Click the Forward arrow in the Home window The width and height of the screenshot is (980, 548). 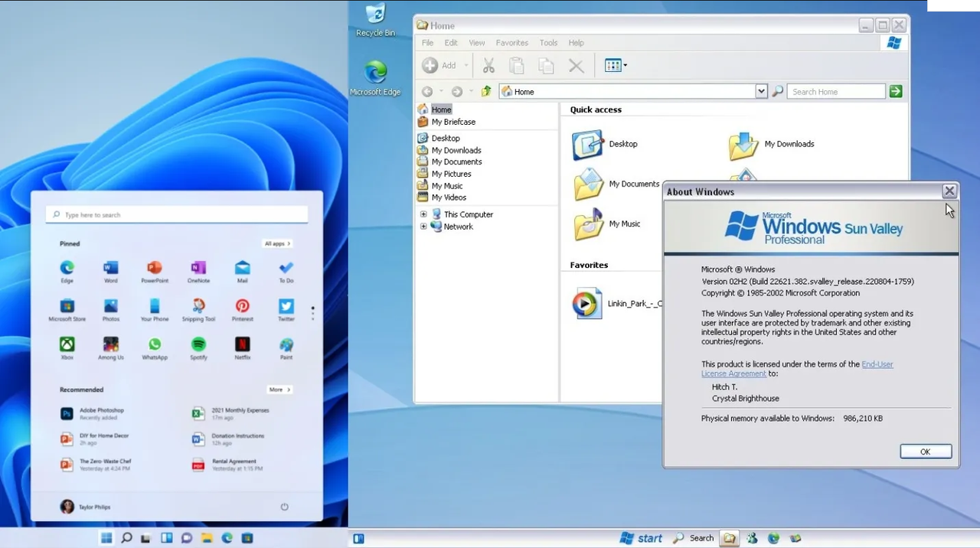[457, 91]
